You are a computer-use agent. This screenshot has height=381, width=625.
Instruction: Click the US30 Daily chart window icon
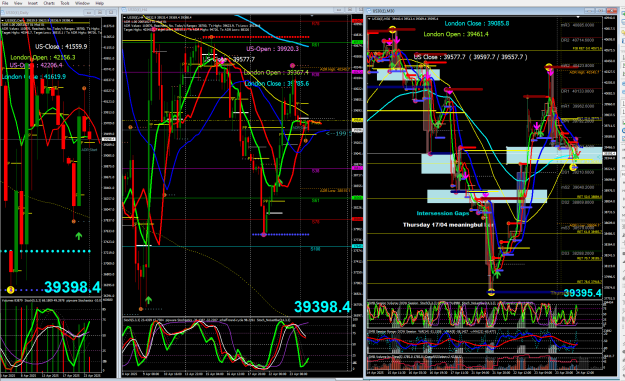coord(3,12)
